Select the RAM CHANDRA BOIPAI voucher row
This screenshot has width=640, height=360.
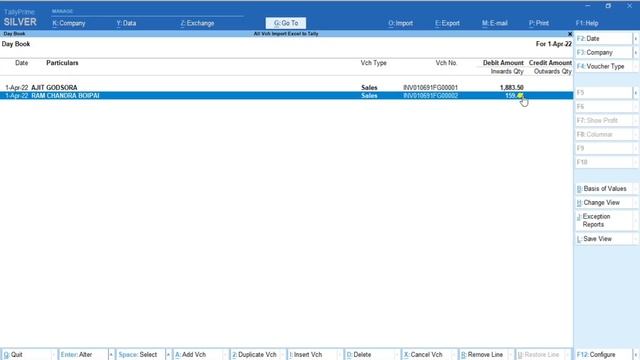[286, 96]
